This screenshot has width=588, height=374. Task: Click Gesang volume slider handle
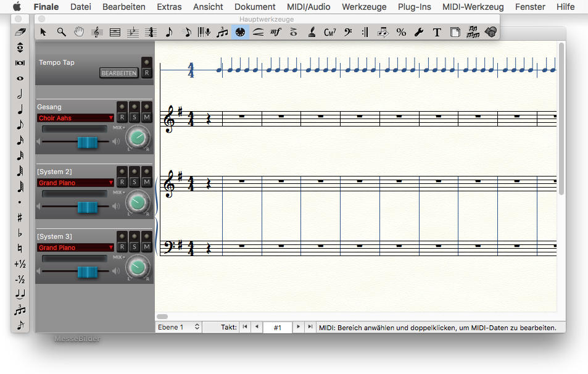click(x=88, y=142)
